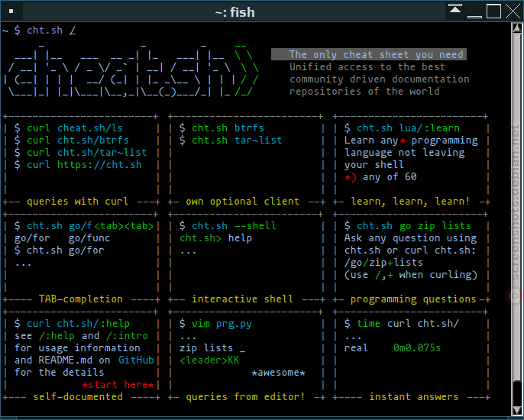The image size is (524, 420).
Task: Click the 'curl cht.sh/:help' command
Action: pyautogui.click(x=78, y=324)
